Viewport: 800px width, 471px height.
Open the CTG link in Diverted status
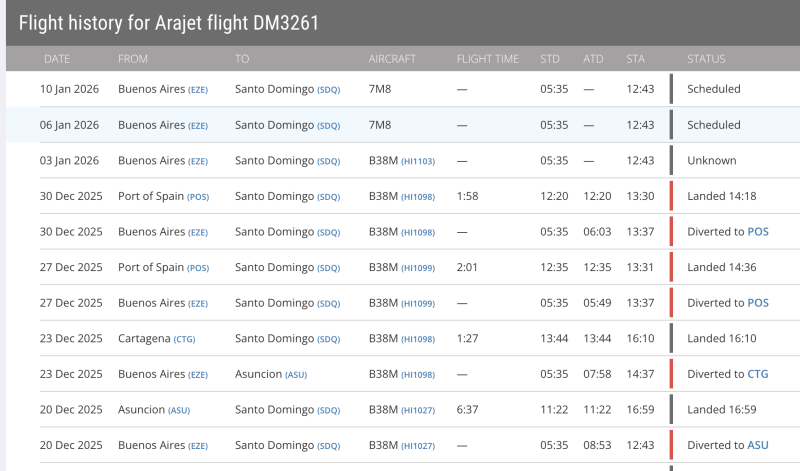[758, 374]
